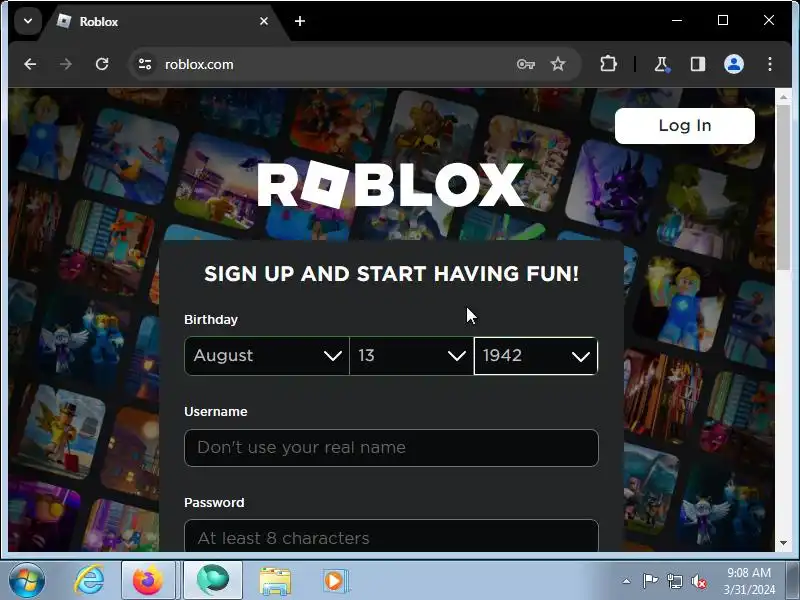Open the Chrome profile avatar
The image size is (800, 600).
[734, 64]
